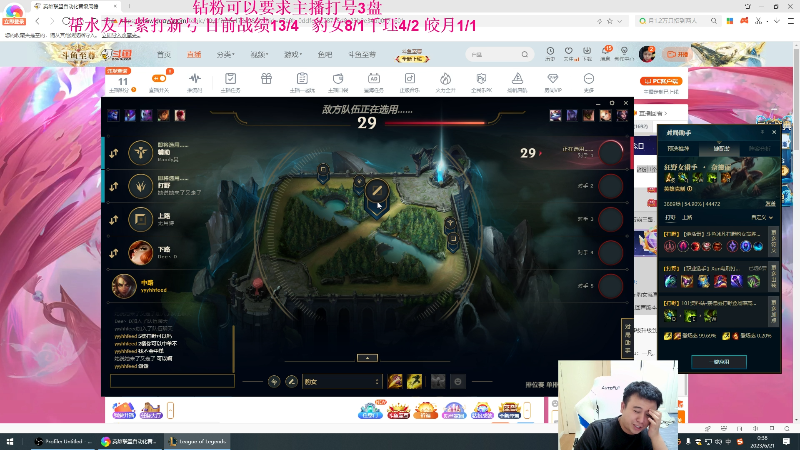Go back with browser back arrow
800x450 pixels.
pos(38,21)
